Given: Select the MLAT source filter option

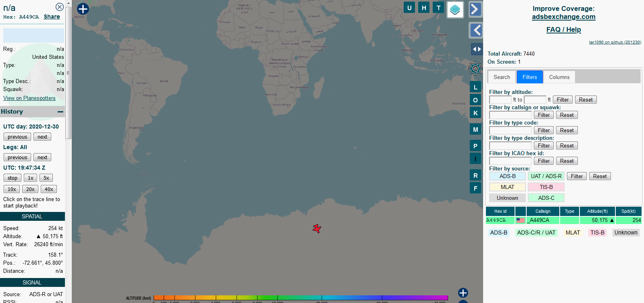Looking at the screenshot, I should 507,187.
